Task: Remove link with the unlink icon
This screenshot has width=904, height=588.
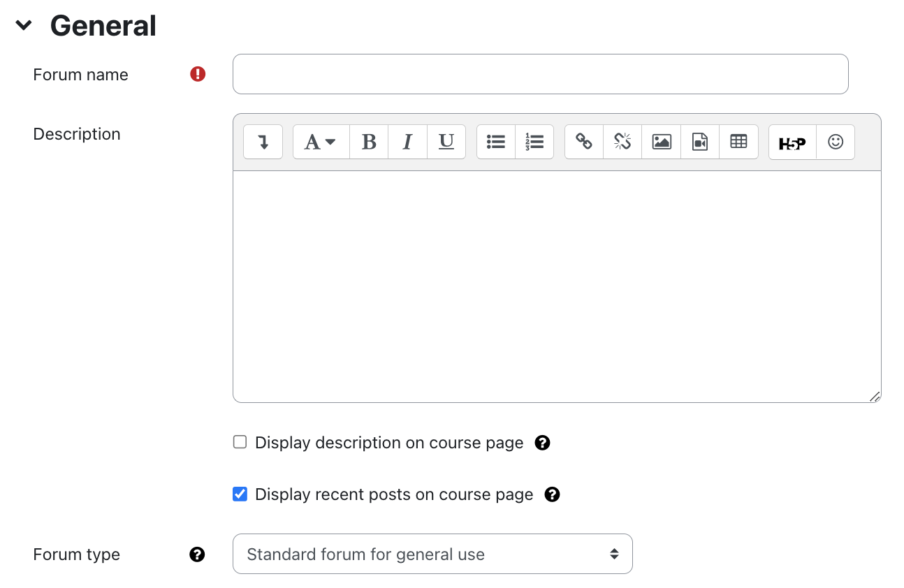Action: pos(622,142)
